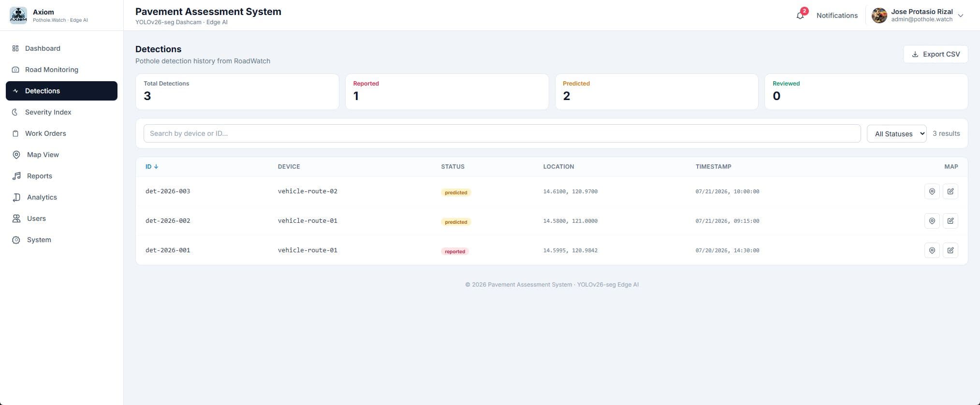Show det-2026-003 on the map

932,191
